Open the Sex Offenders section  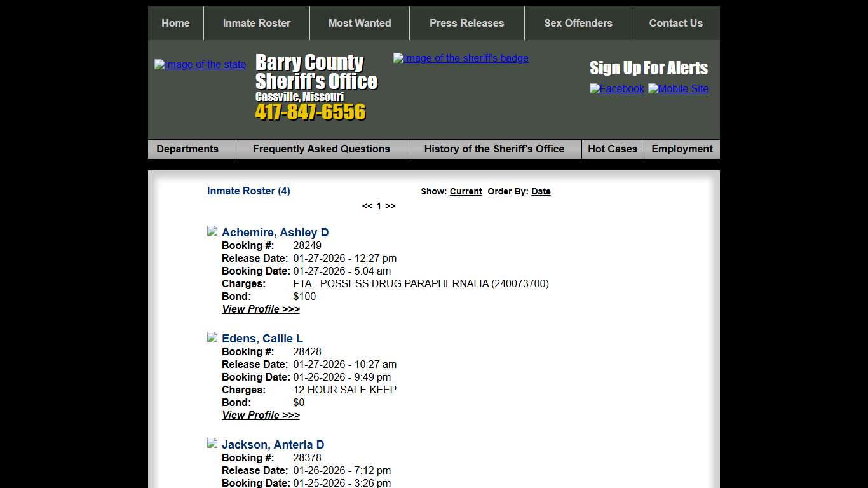[x=578, y=23]
